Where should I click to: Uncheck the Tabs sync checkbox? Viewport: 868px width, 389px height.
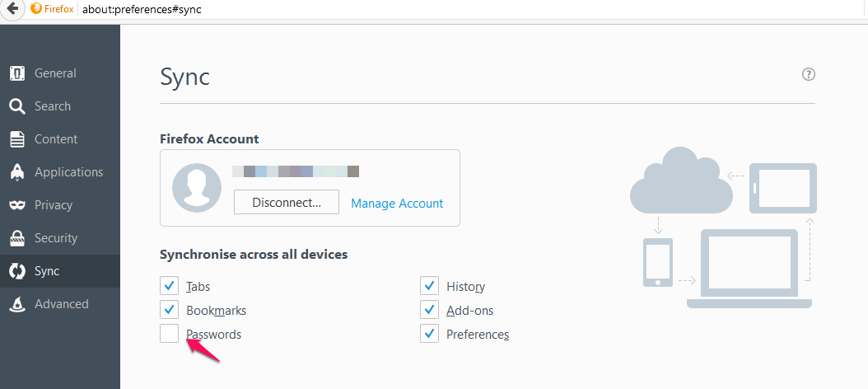coord(170,286)
